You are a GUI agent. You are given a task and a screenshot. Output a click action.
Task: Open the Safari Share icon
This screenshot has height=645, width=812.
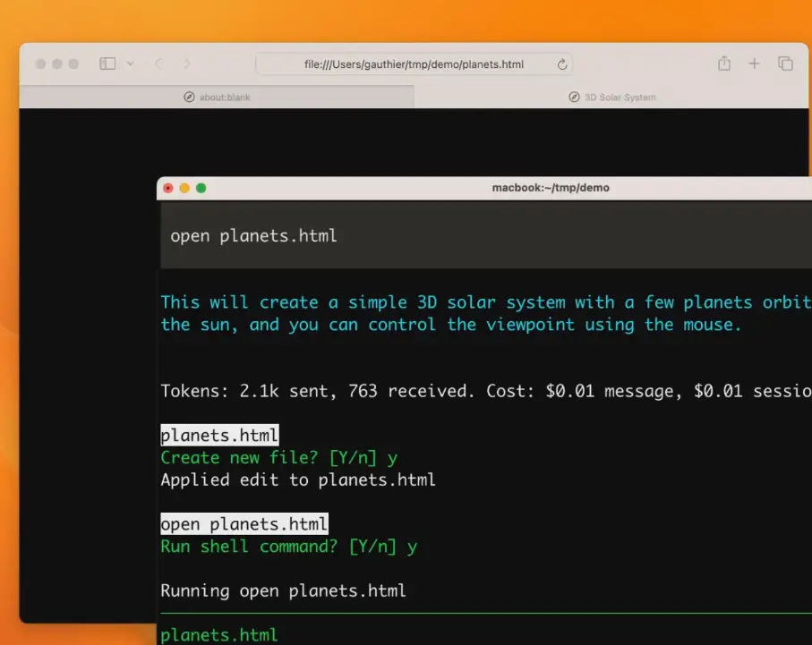724,64
